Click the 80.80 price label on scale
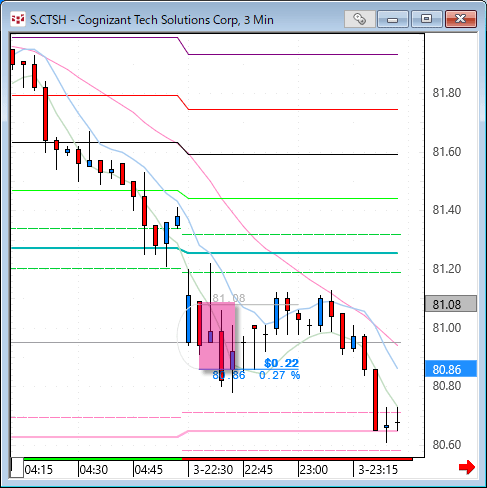The height and width of the screenshot is (488, 487). tap(447, 386)
